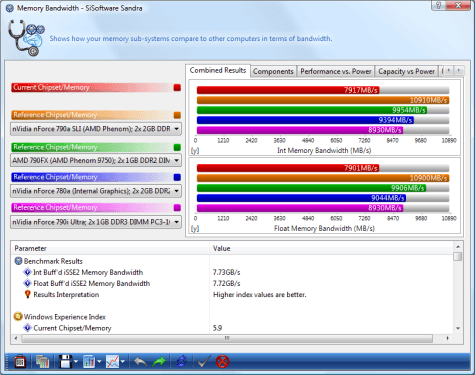Click the bar chart type toolbar icon
Viewport: 475px width, 375px height.
coord(89,361)
